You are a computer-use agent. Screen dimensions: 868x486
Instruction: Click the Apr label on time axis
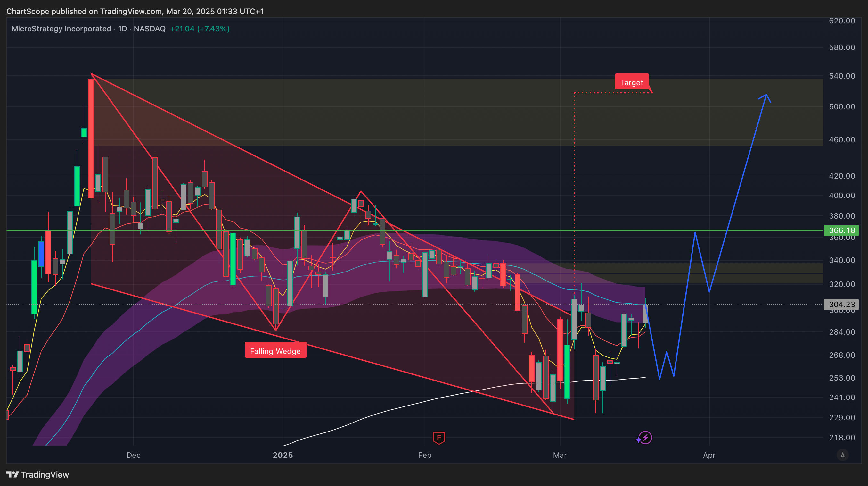709,455
